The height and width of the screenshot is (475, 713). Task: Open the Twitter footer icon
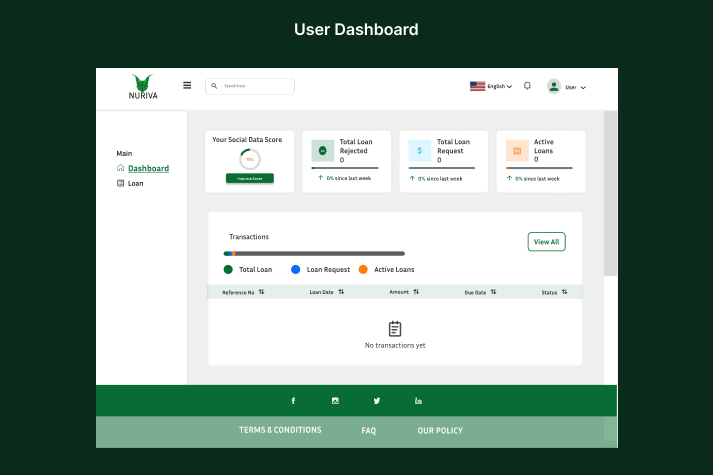pos(377,401)
